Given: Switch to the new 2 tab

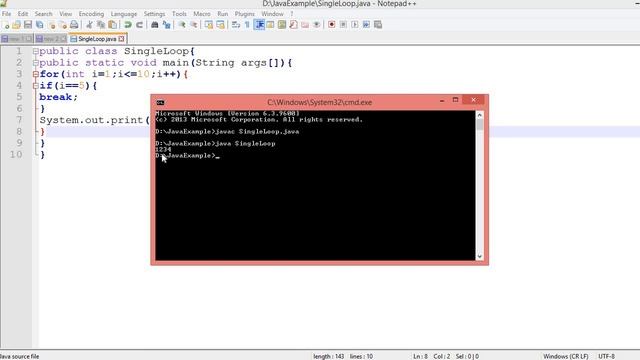Looking at the screenshot, I should [51, 39].
